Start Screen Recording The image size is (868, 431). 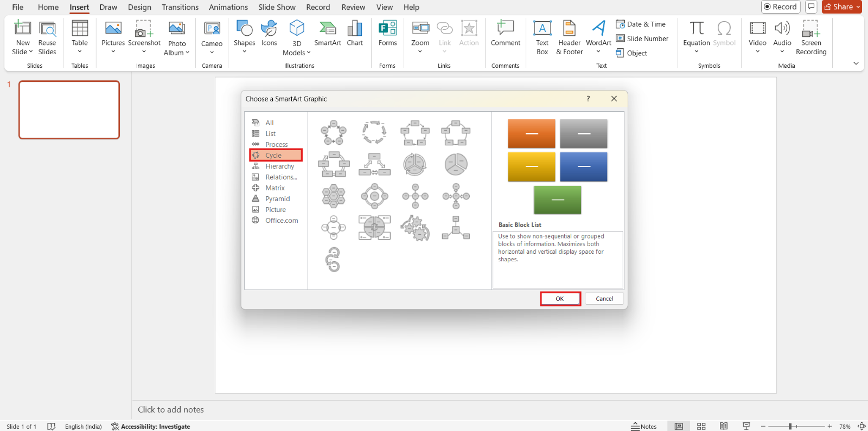point(811,38)
